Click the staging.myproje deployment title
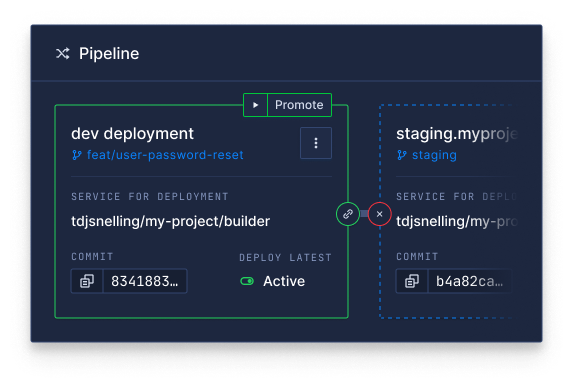This screenshot has height=383, width=573. click(x=457, y=134)
